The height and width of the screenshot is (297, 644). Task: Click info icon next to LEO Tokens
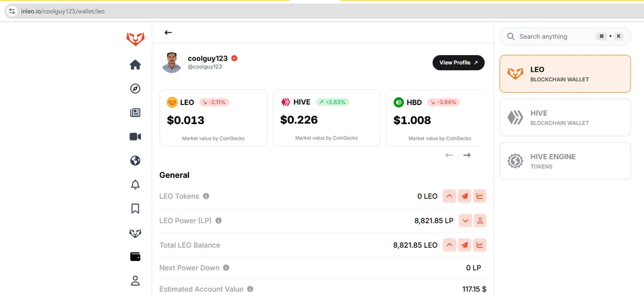[x=206, y=196]
